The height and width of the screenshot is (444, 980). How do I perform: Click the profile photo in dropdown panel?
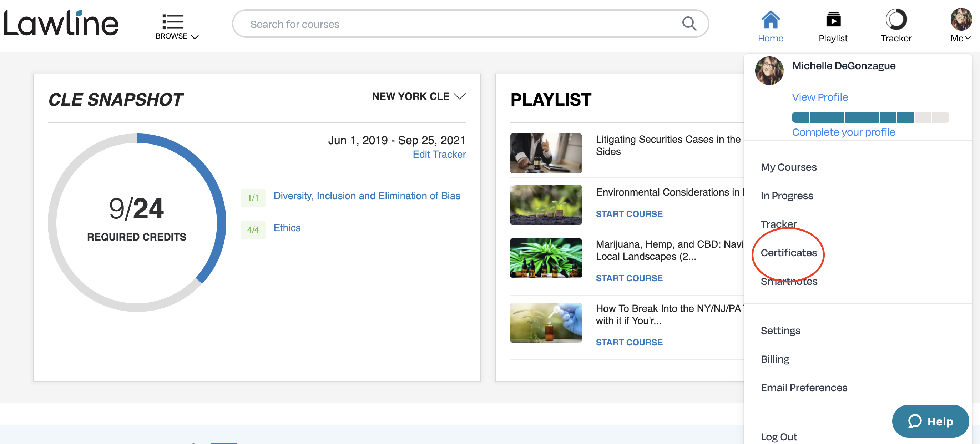(769, 71)
